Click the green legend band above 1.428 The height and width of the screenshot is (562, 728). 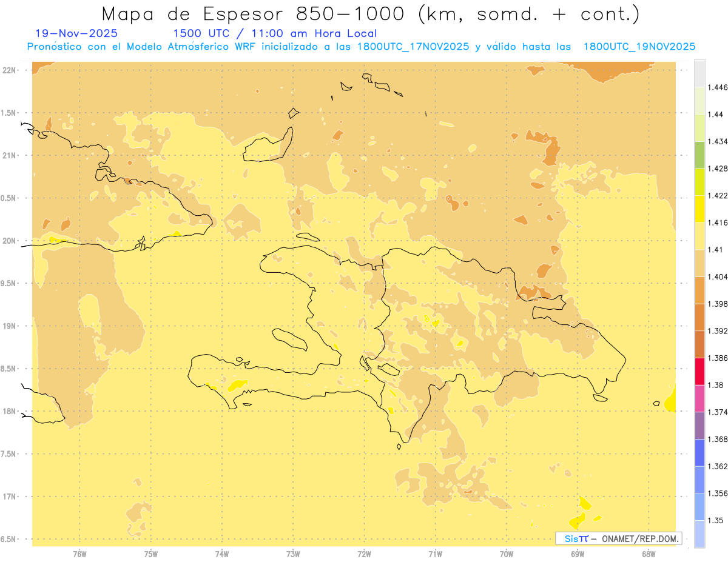(x=699, y=155)
